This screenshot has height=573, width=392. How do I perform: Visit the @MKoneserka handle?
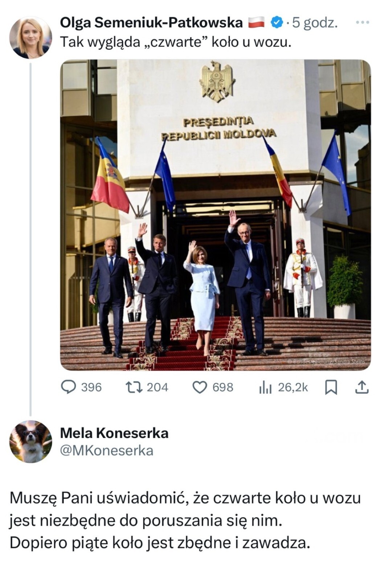pyautogui.click(x=106, y=451)
